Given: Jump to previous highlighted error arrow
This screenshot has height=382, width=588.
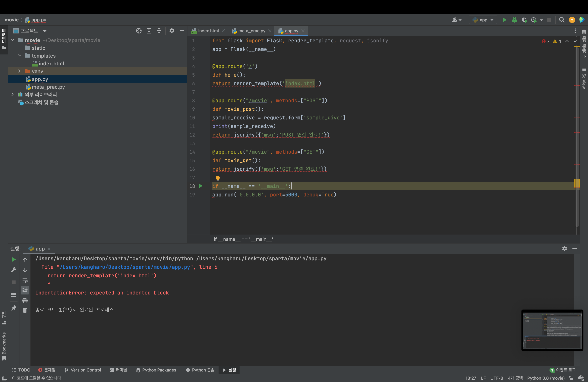Looking at the screenshot, I should click(567, 41).
